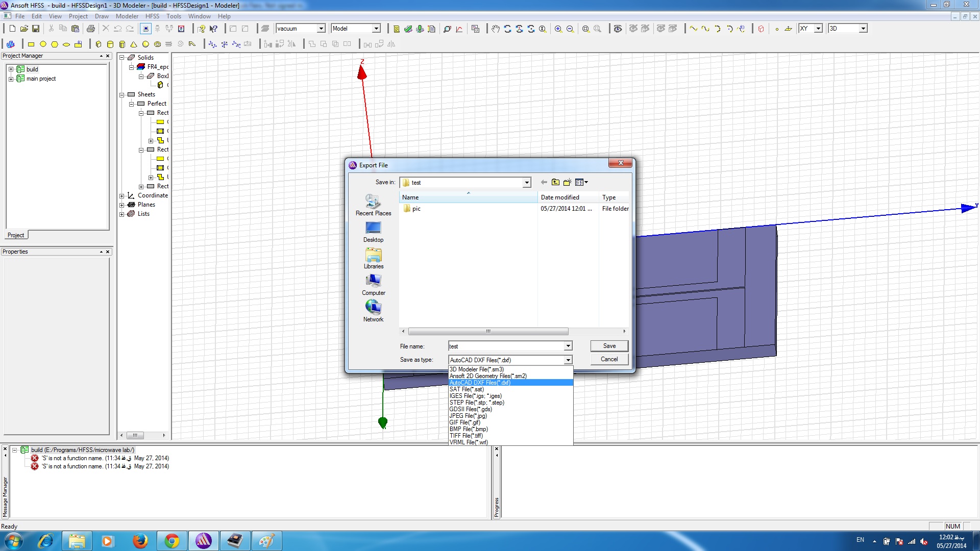Click the Zoom in magnifier icon

tap(558, 29)
